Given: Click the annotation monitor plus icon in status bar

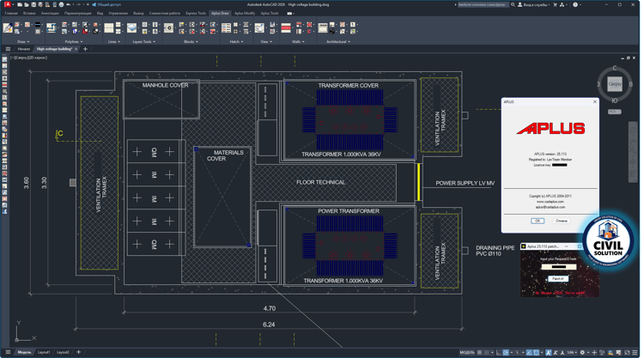Looking at the screenshot, I should coord(594,352).
